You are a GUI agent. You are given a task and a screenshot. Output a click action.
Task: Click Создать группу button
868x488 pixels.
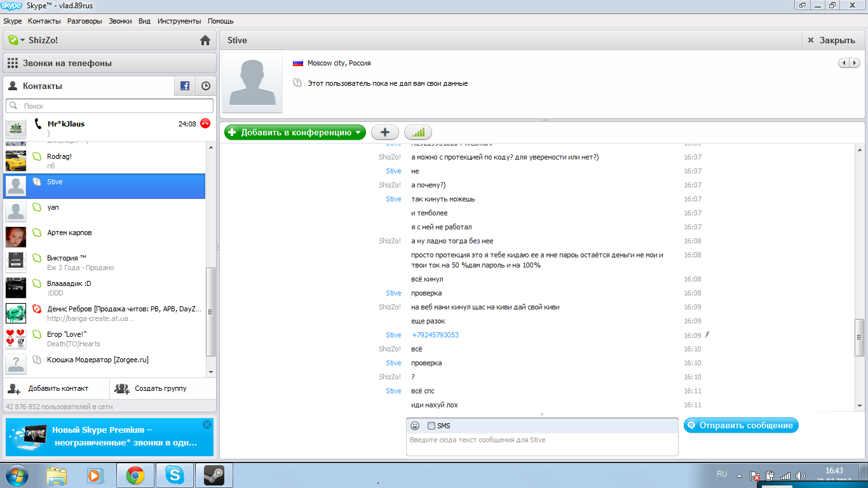click(163, 388)
